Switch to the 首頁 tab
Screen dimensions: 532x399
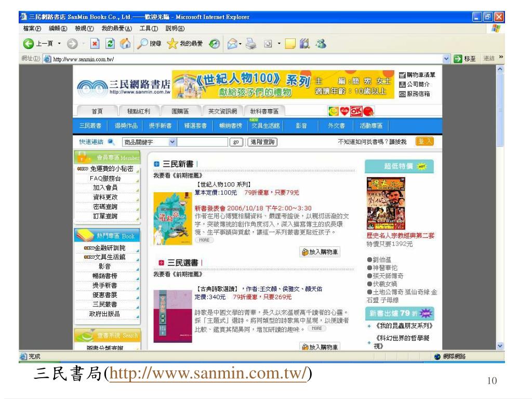pos(97,111)
